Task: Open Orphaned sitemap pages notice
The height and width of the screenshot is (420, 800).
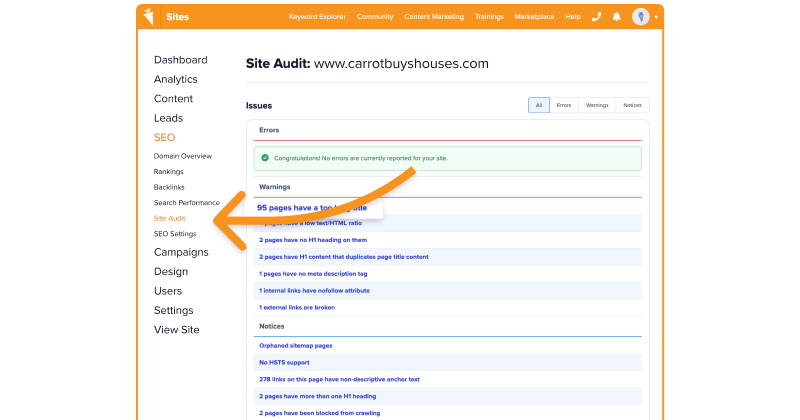Action: pyautogui.click(x=295, y=345)
